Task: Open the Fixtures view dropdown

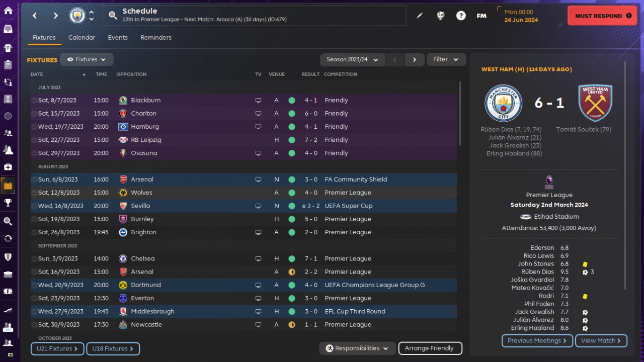Action: pyautogui.click(x=87, y=59)
